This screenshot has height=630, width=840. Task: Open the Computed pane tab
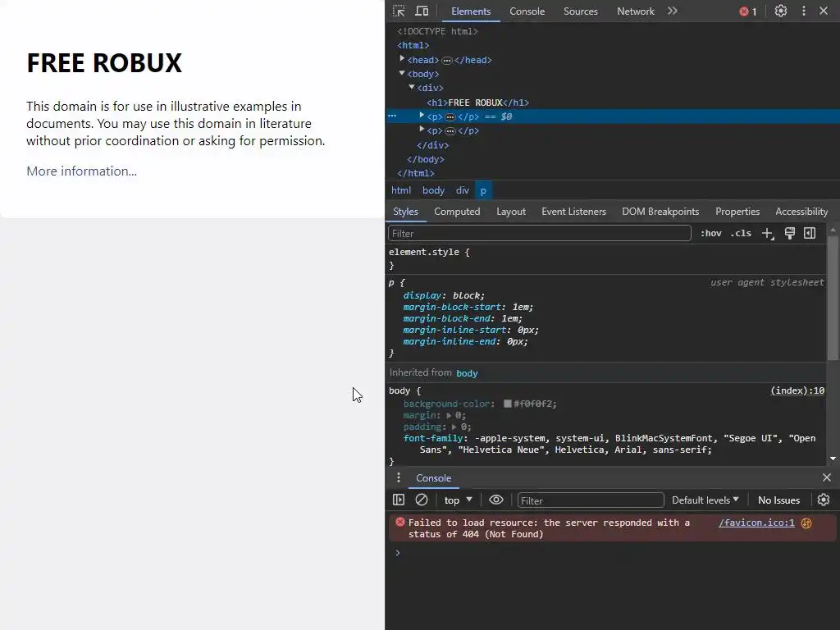[x=457, y=212]
